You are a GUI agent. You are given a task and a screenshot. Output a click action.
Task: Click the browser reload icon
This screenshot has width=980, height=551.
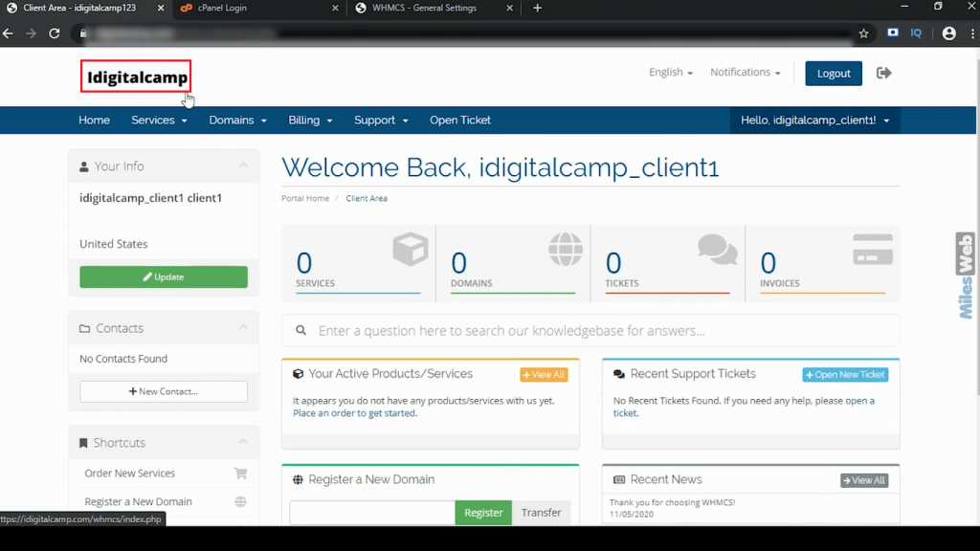click(x=55, y=33)
